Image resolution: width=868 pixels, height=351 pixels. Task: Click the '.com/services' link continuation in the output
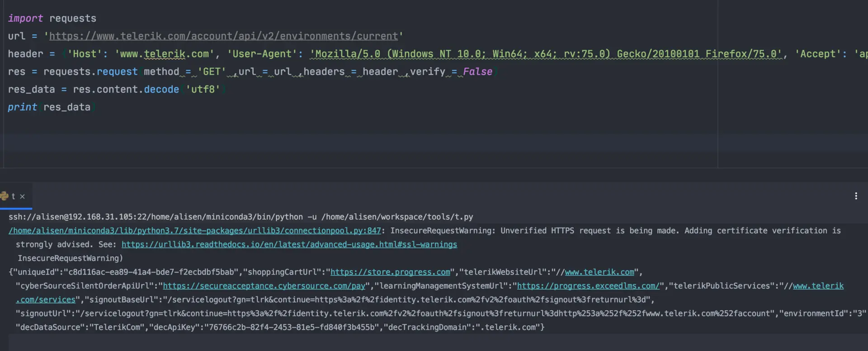pyautogui.click(x=46, y=299)
